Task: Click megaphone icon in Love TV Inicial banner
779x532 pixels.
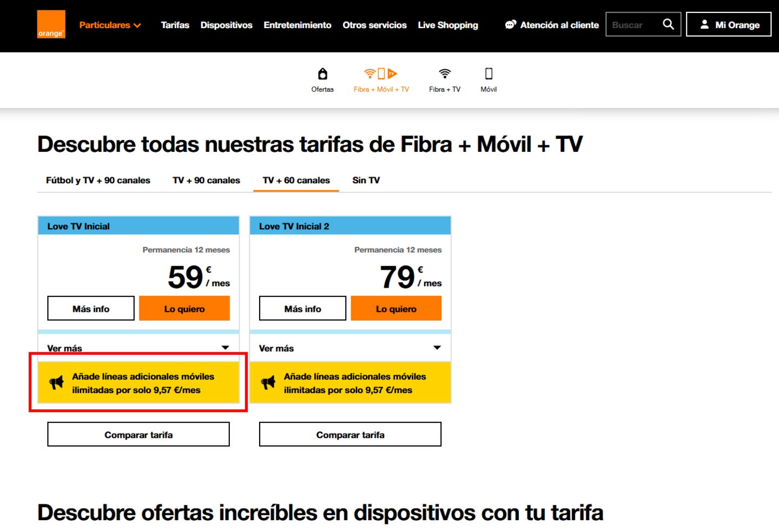Action: coord(56,383)
